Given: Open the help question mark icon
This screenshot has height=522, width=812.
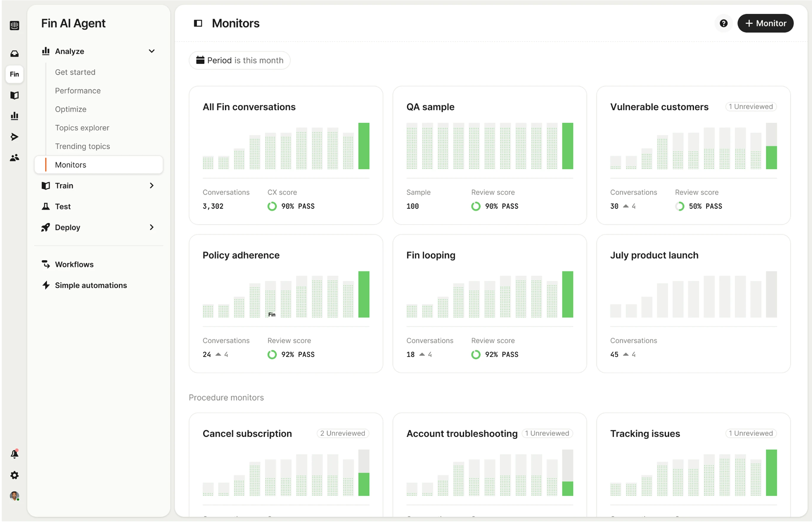Looking at the screenshot, I should (x=723, y=23).
